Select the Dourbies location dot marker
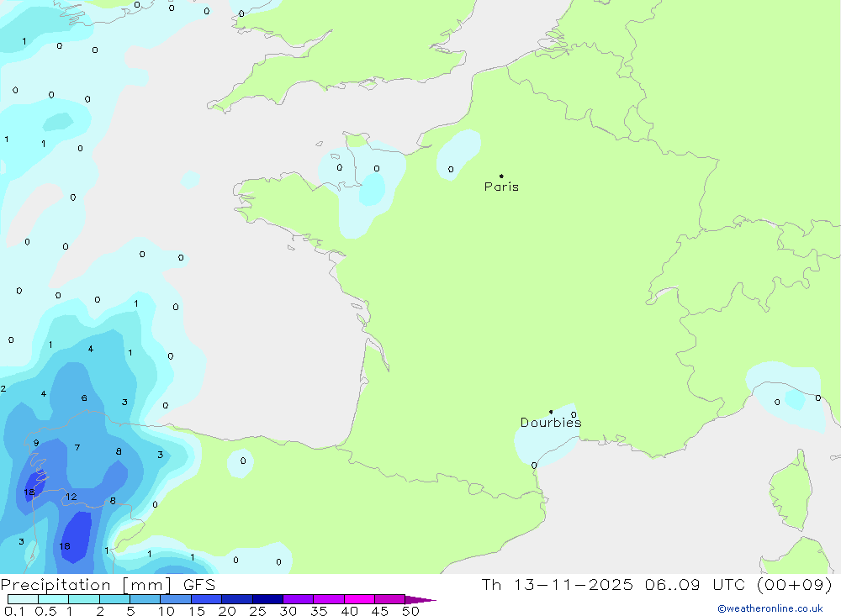 point(551,412)
